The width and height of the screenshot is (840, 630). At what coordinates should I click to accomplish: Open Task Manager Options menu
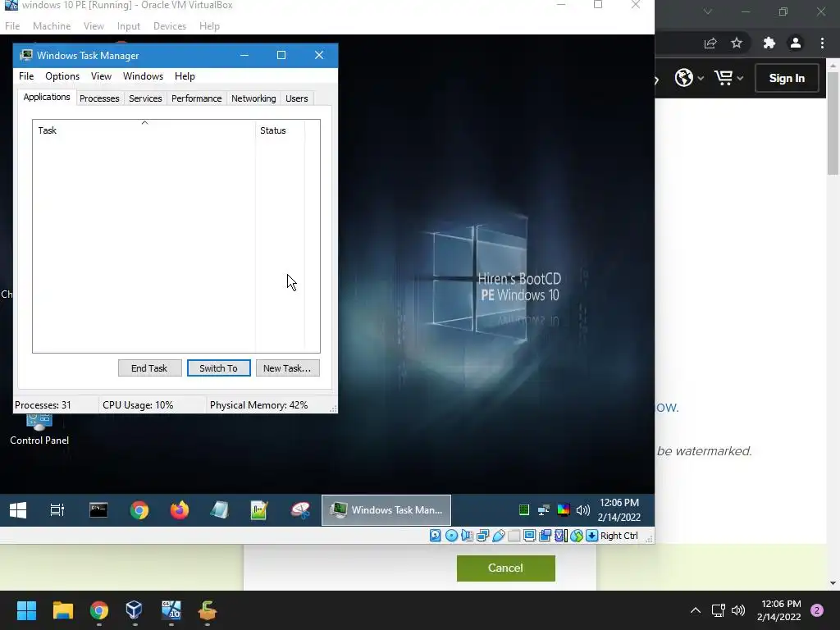(62, 76)
